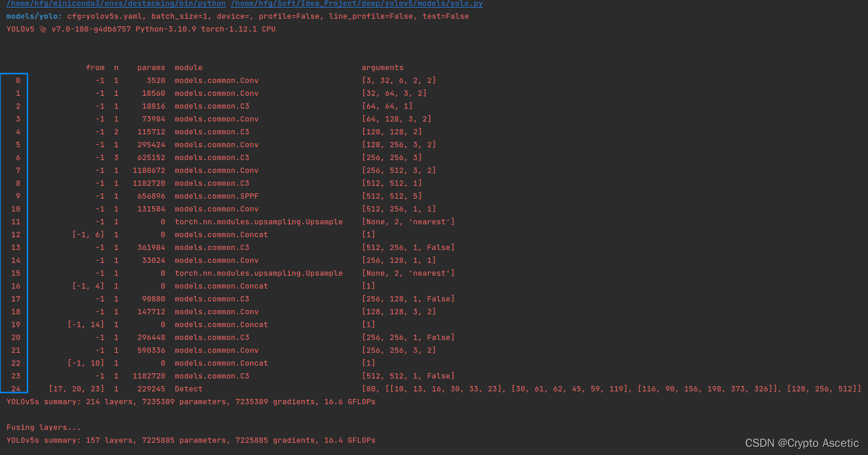
Task: Select params value 1180672 in layer 7
Action: pos(149,171)
